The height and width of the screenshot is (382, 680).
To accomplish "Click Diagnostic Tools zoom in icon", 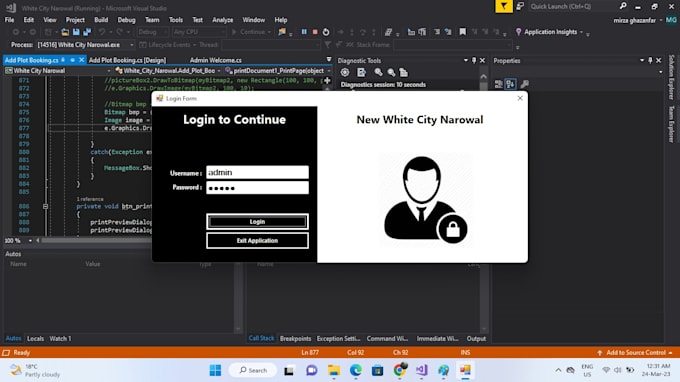I will (378, 72).
